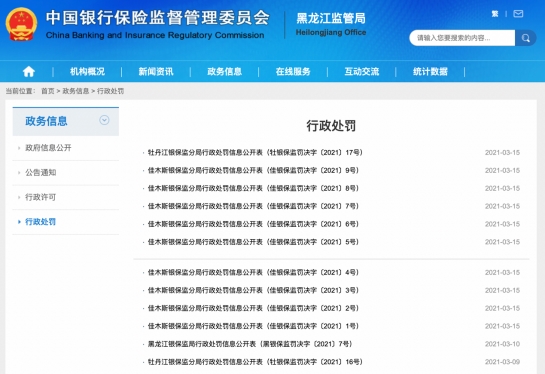Click the 黑龙江监管局 office label
The width and height of the screenshot is (545, 374).
331,18
